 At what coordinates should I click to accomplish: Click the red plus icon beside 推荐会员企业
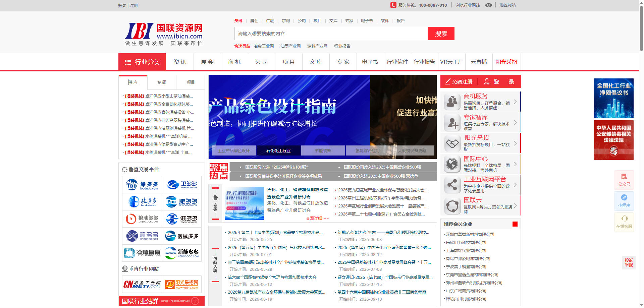515,224
